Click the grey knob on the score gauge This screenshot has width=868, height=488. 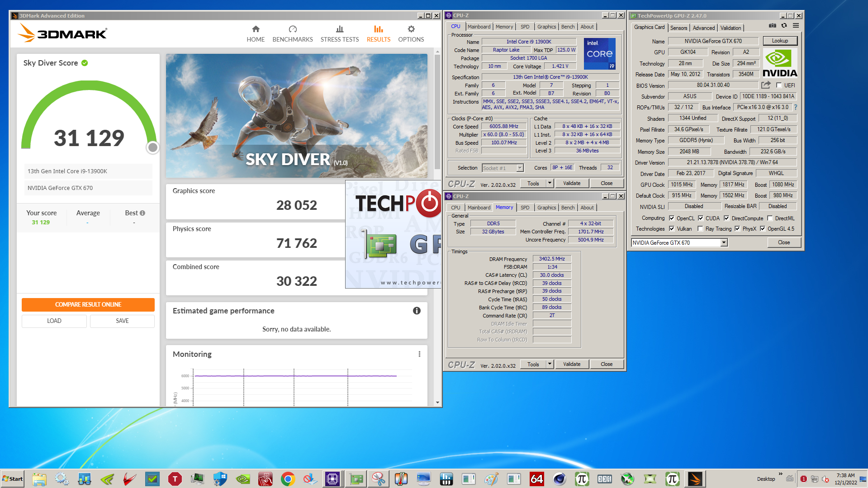click(x=153, y=147)
